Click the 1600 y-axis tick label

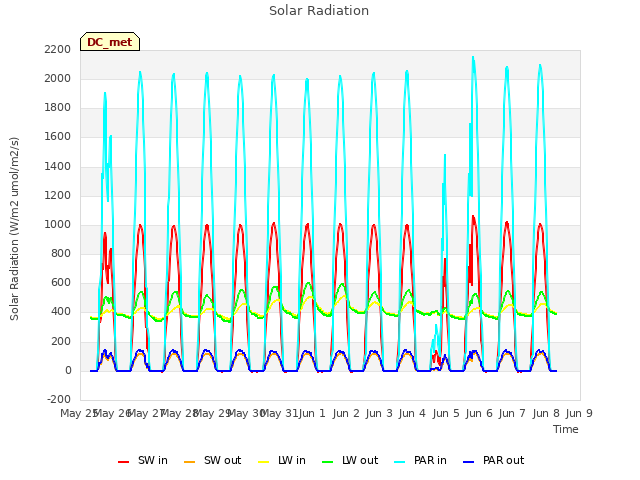[x=58, y=137]
